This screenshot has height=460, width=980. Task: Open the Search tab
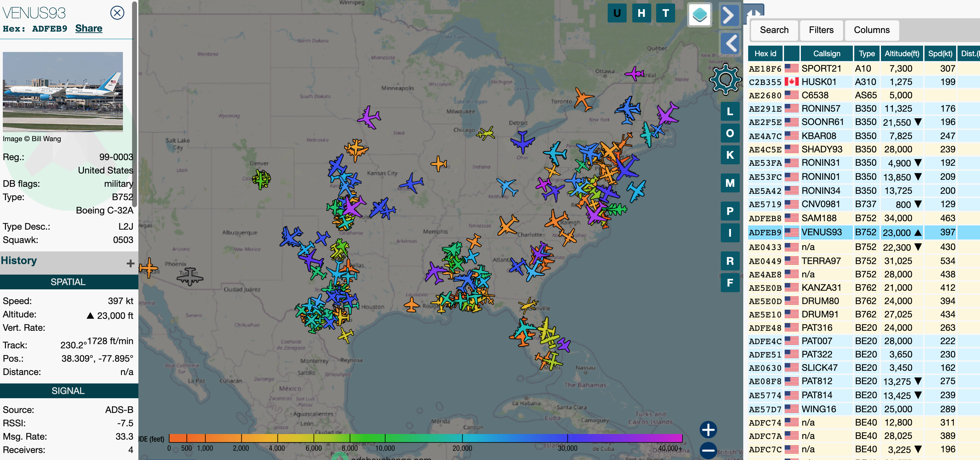774,30
